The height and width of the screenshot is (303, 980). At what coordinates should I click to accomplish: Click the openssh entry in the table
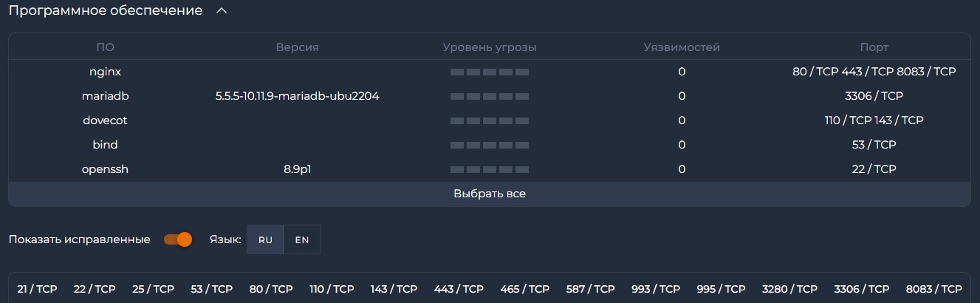click(105, 169)
